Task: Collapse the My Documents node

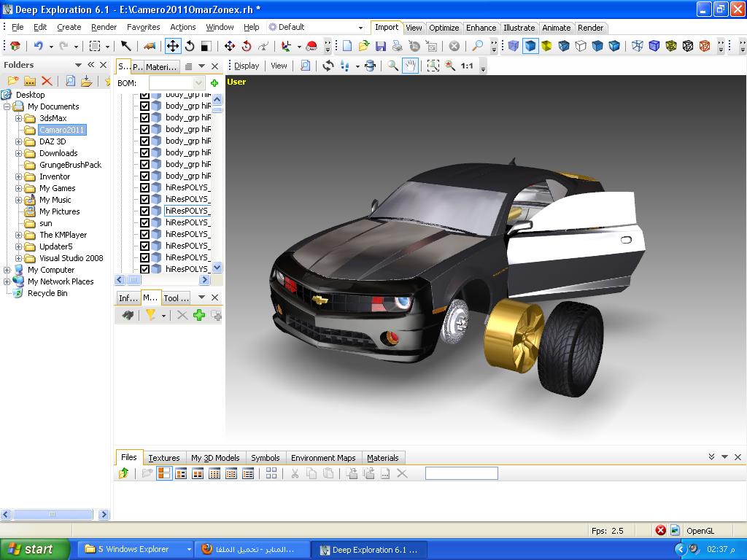Action: click(7, 106)
